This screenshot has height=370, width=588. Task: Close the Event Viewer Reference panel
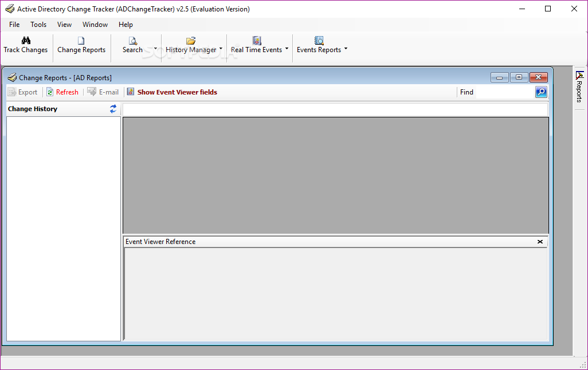click(x=540, y=242)
